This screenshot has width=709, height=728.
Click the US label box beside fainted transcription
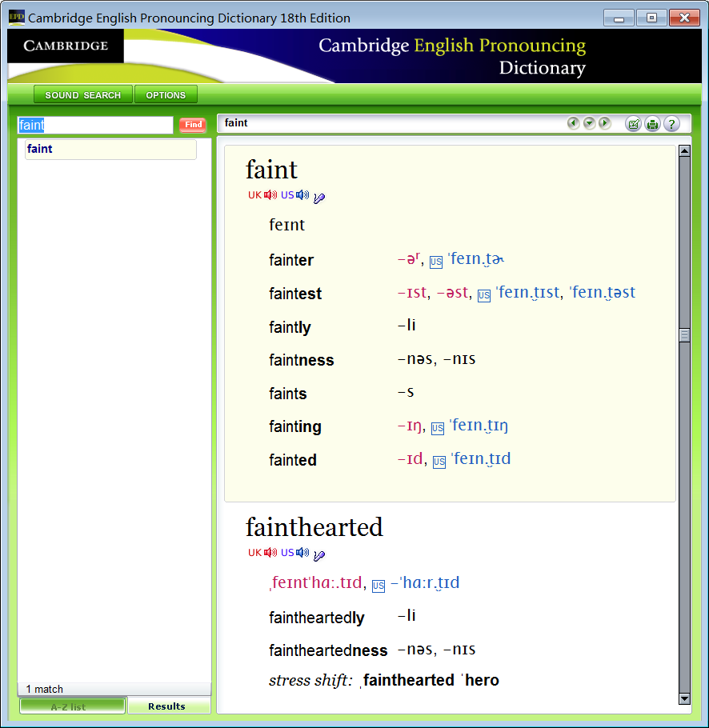439,462
